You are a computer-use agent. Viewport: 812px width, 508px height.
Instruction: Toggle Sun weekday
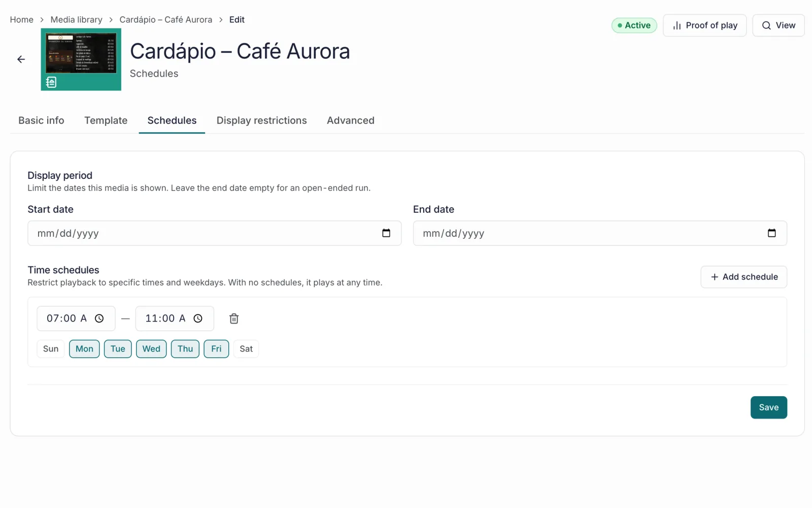(51, 349)
